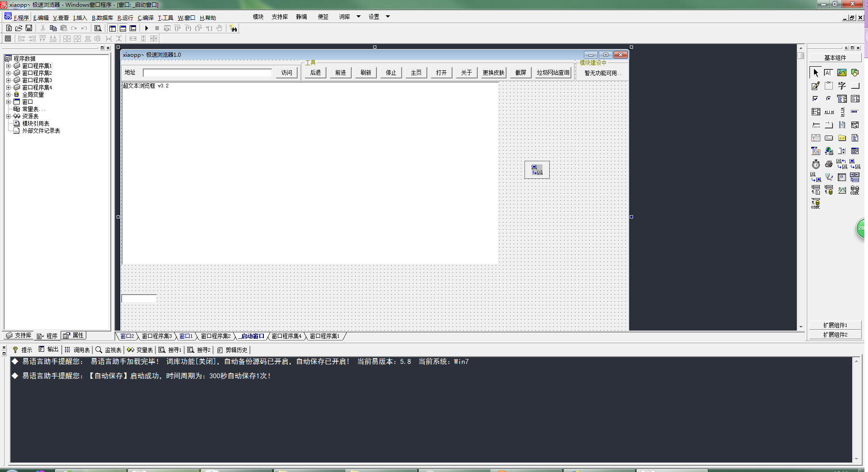Switch to the 属性 properties tab
The height and width of the screenshot is (472, 868).
click(x=73, y=336)
